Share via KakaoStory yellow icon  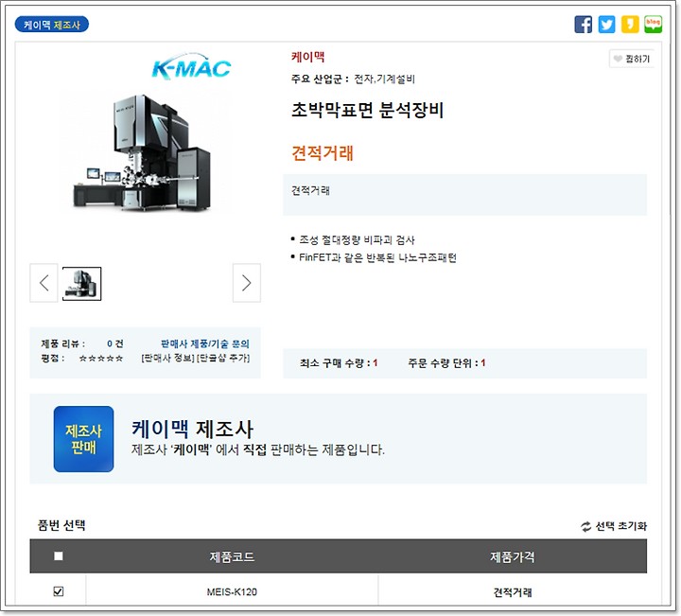tap(630, 25)
